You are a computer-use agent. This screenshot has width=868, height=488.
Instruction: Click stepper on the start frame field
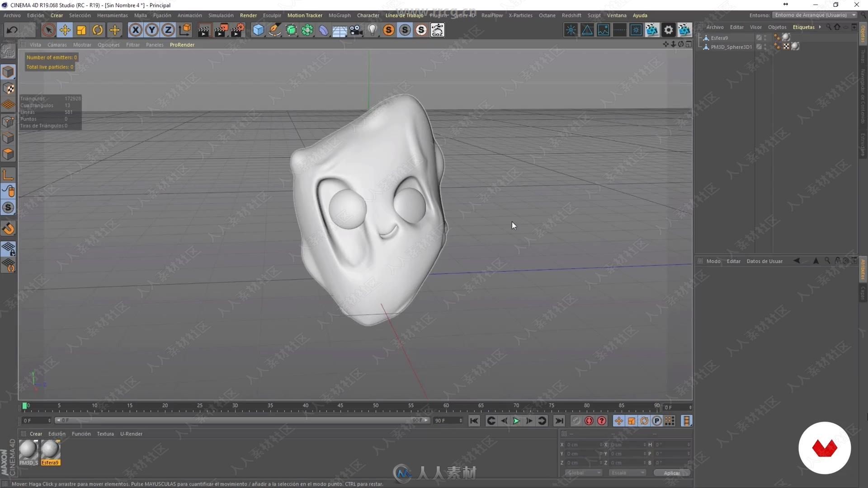tap(49, 421)
